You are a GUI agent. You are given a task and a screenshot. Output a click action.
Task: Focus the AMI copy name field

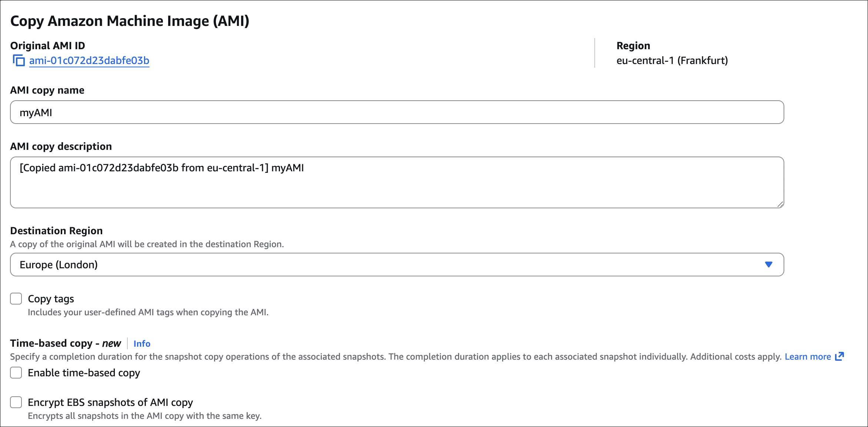(x=396, y=112)
